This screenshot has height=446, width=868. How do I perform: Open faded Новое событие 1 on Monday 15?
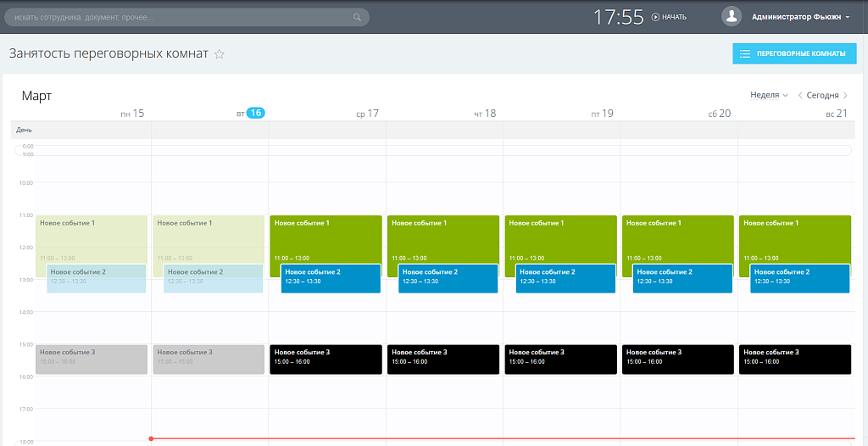click(92, 237)
